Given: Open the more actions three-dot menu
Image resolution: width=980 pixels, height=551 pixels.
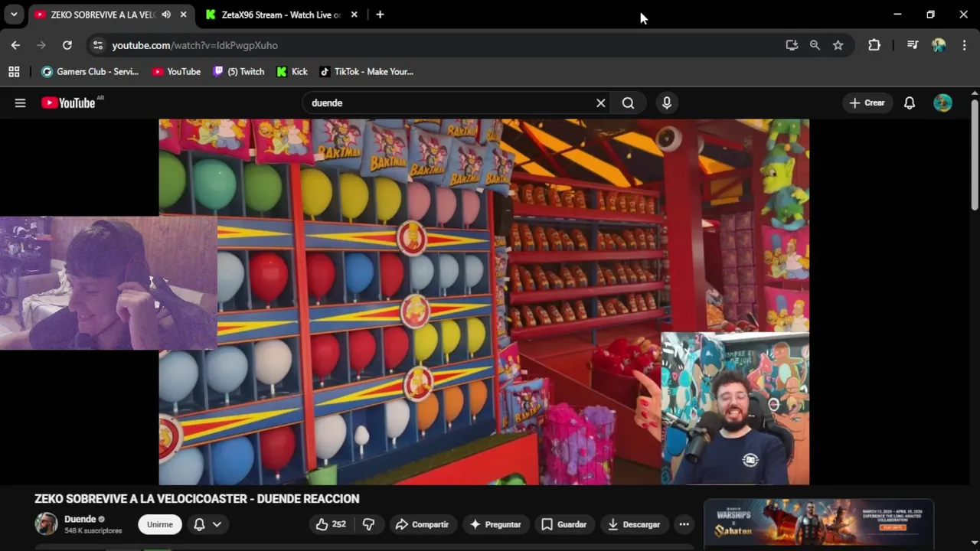Looking at the screenshot, I should (x=684, y=524).
